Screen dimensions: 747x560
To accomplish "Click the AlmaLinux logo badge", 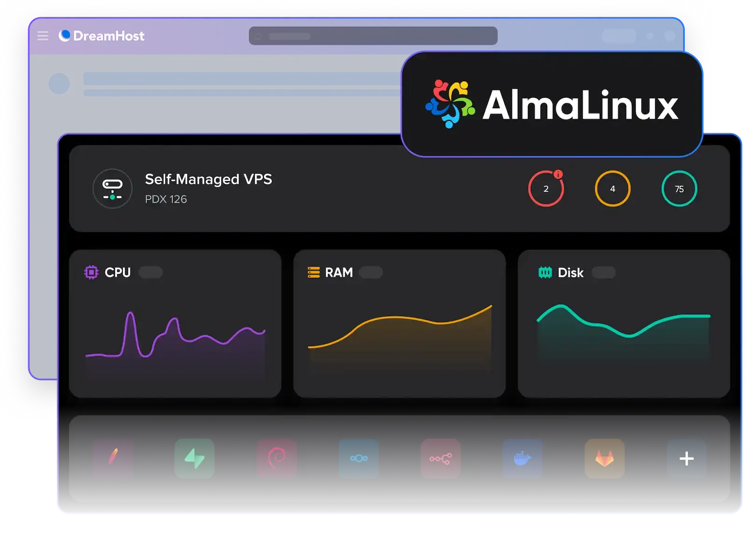I will click(552, 104).
